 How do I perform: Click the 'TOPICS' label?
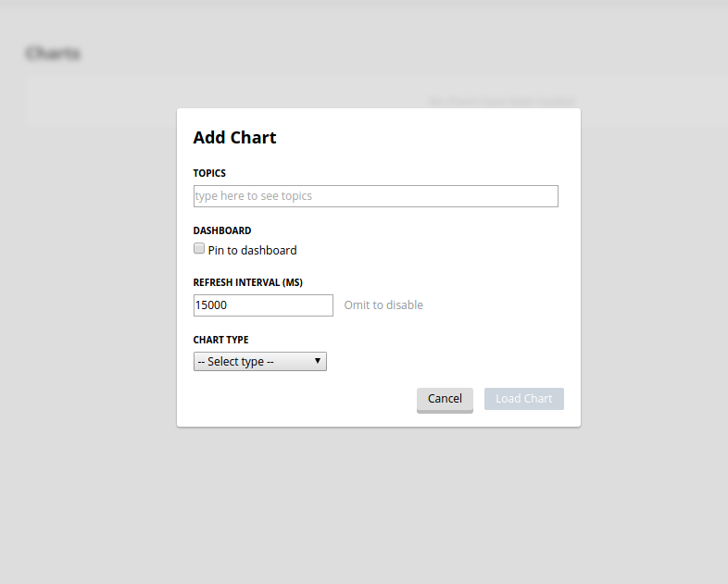(209, 173)
